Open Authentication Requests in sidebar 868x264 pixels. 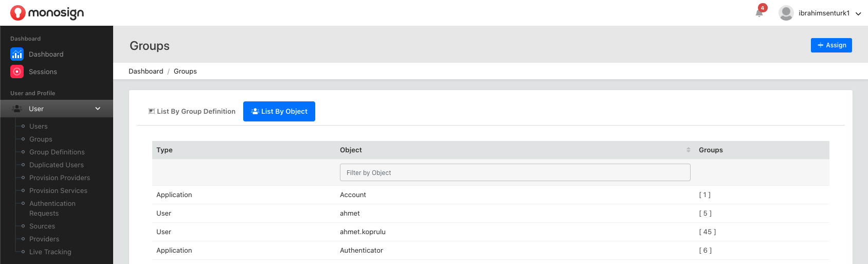52,208
